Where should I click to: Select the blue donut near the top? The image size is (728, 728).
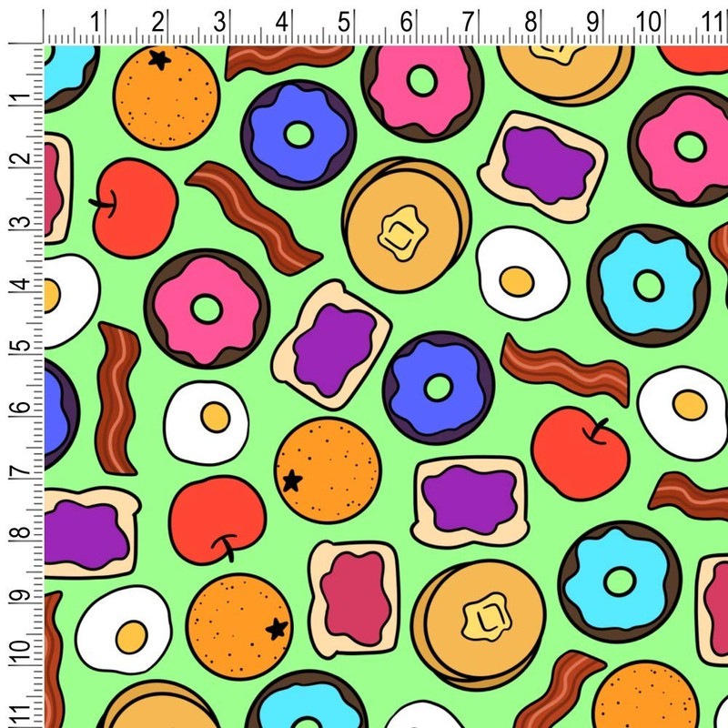pos(294,134)
